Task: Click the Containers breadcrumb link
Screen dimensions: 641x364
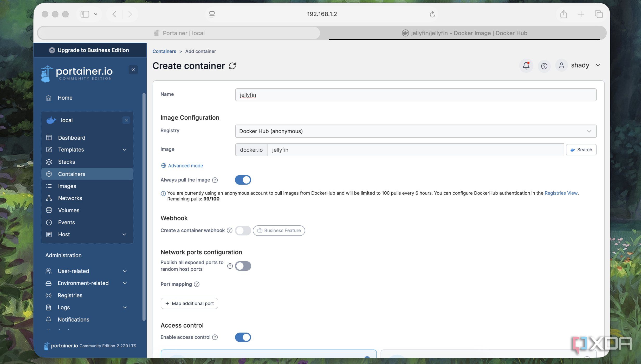Action: 164,51
